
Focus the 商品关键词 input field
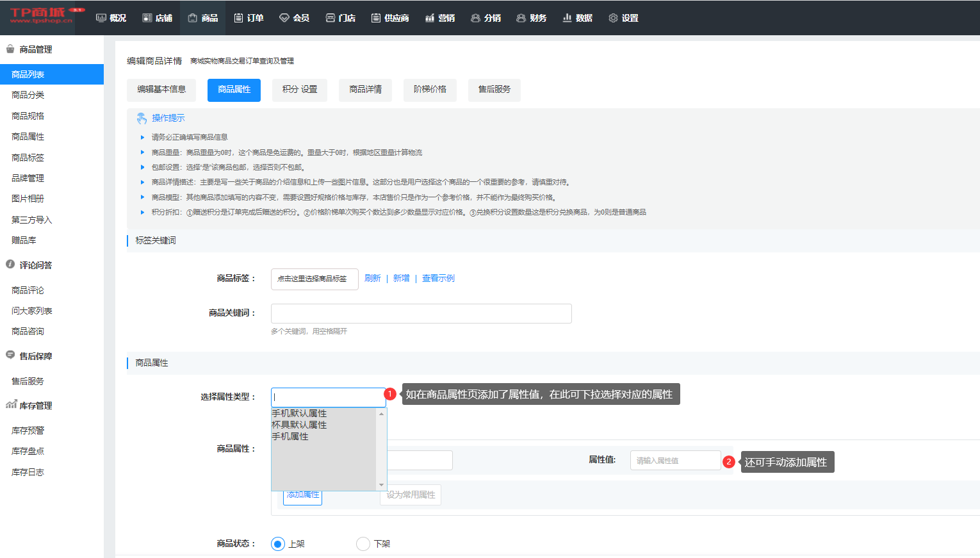click(421, 313)
